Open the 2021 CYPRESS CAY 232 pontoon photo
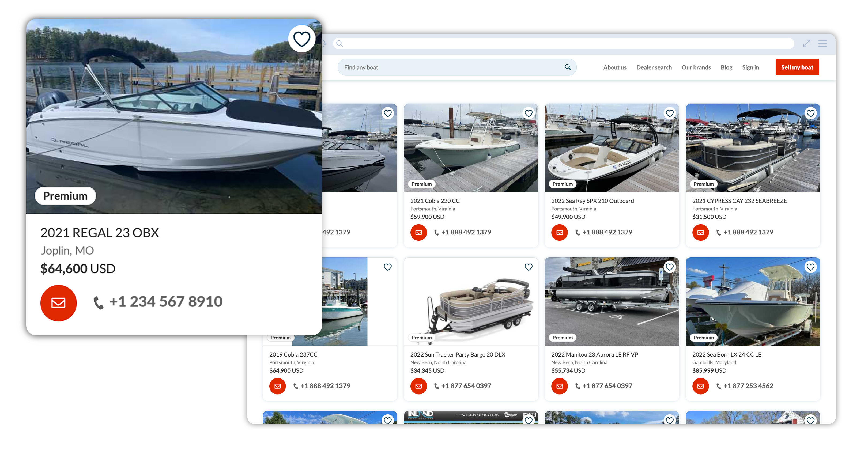This screenshot has height=458, width=868. (753, 148)
